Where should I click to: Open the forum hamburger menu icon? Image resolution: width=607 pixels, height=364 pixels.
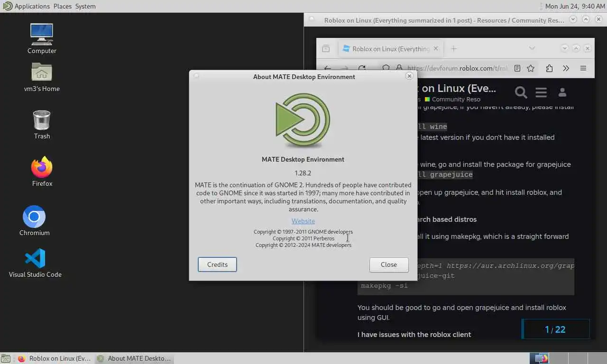(x=541, y=92)
